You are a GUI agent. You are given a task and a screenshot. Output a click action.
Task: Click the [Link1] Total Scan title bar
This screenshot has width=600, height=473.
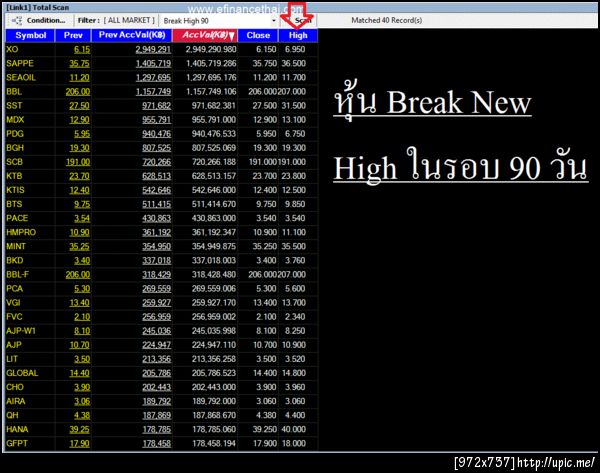300,7
